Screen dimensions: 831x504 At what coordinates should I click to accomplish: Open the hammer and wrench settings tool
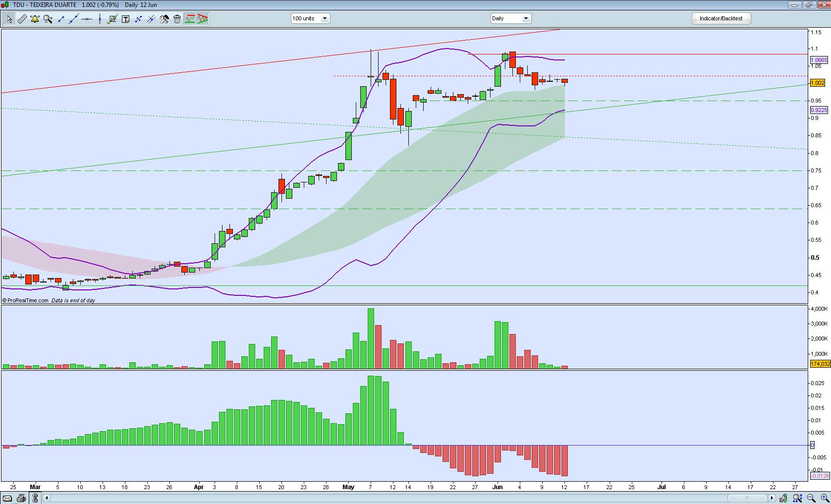tap(164, 19)
